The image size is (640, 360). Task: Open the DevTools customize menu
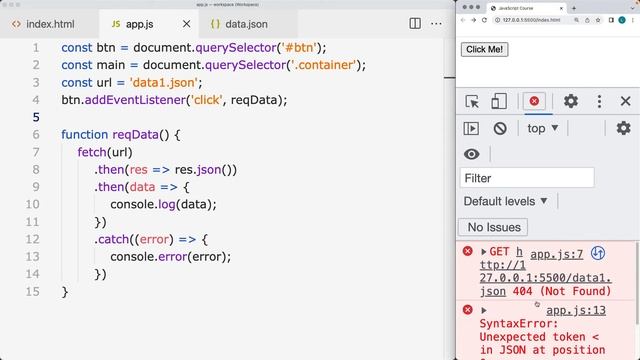click(x=599, y=101)
